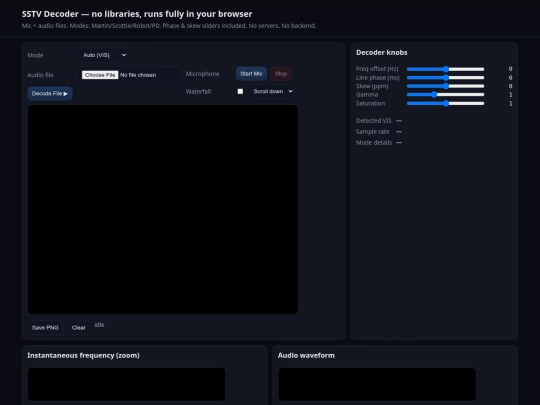Click the Line phase (ms) slider
This screenshot has height=405, width=540.
tap(446, 77)
